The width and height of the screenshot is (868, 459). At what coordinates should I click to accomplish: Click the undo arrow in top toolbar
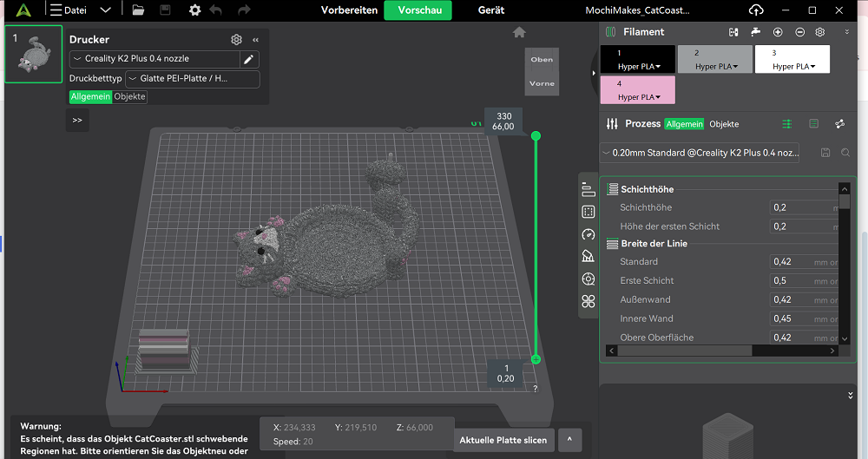(216, 10)
